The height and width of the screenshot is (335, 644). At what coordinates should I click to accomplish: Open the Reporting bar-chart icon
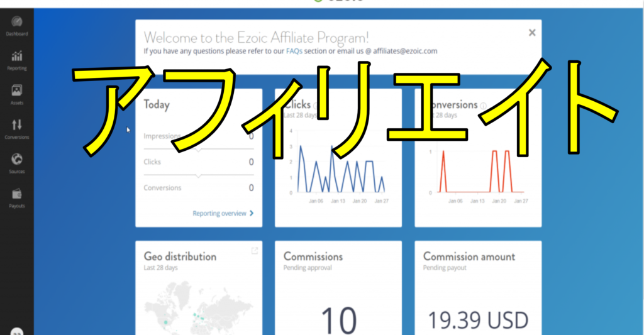tap(17, 55)
